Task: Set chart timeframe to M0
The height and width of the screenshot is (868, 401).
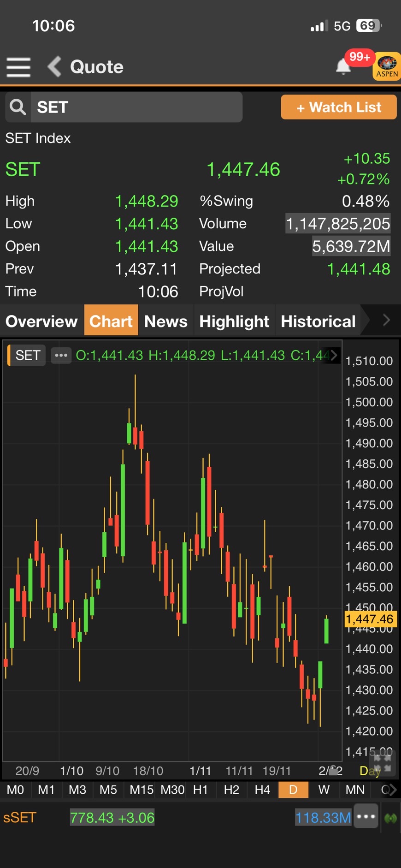Action: coord(15,790)
